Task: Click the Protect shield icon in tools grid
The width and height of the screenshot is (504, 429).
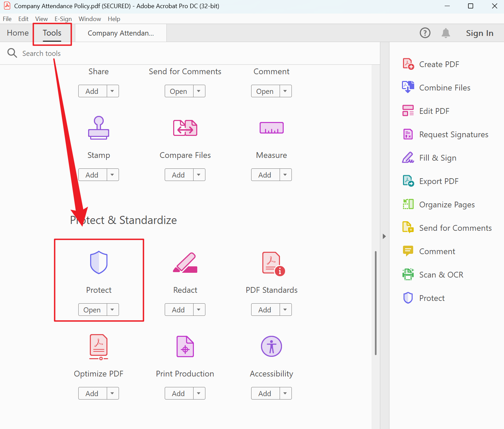Action: 99,262
